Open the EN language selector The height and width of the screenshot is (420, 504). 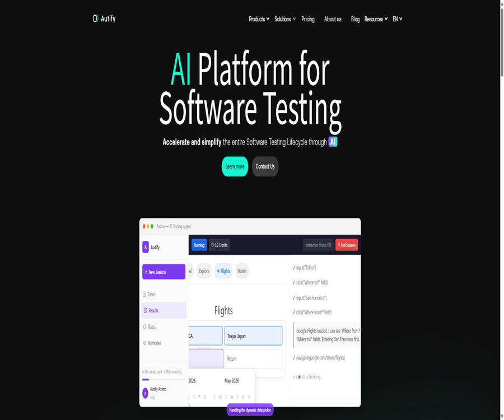(397, 19)
